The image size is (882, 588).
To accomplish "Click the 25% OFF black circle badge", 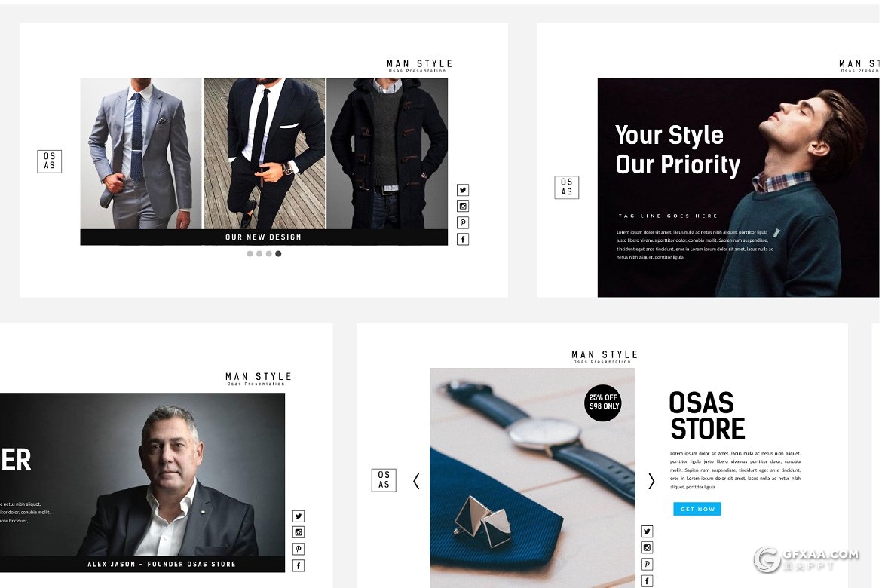I will pyautogui.click(x=604, y=402).
